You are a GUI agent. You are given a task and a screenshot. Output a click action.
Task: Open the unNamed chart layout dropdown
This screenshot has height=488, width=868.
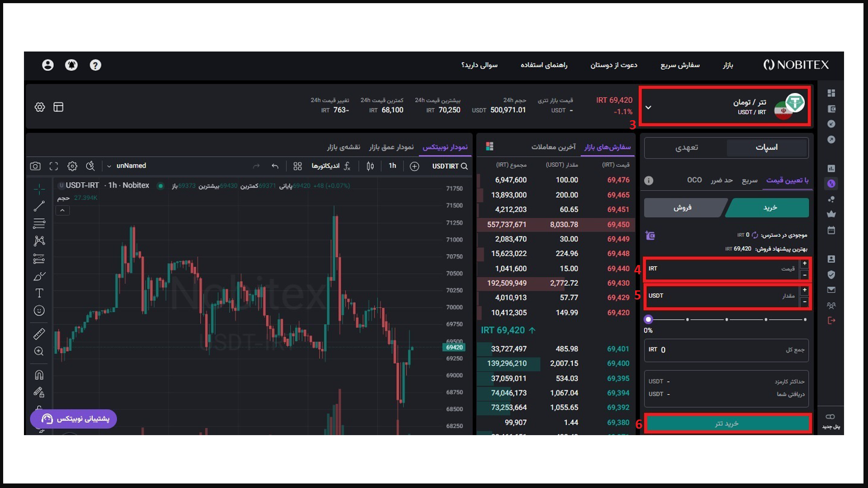click(x=127, y=166)
